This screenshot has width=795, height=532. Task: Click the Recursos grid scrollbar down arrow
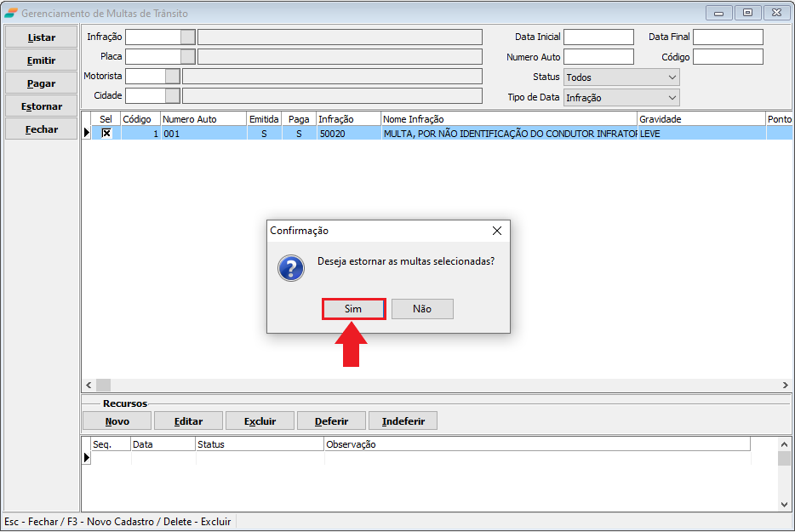(x=785, y=504)
